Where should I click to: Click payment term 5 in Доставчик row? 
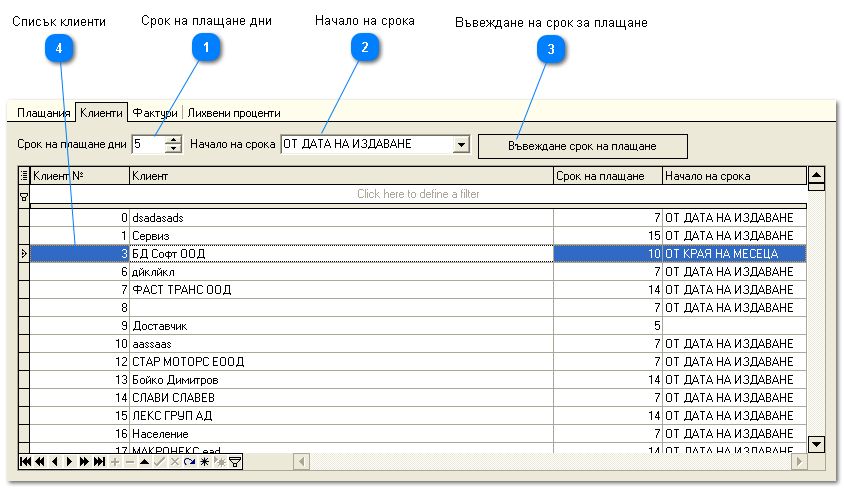click(608, 326)
